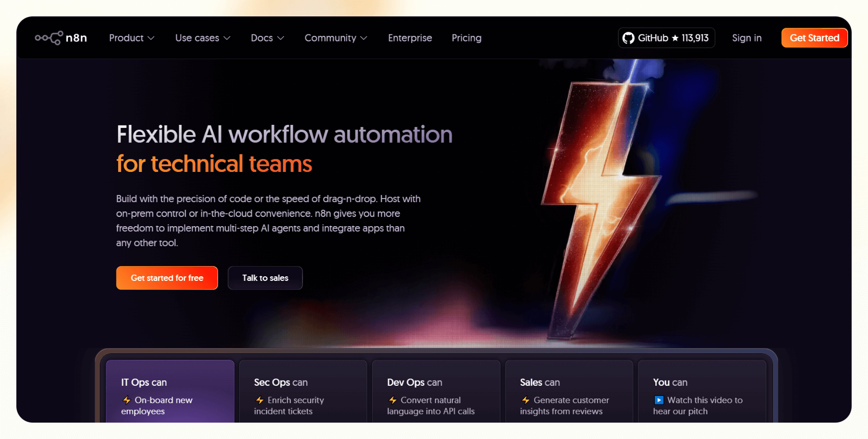
Task: Click lightning icon next to Convert natural
Action: [x=392, y=400]
